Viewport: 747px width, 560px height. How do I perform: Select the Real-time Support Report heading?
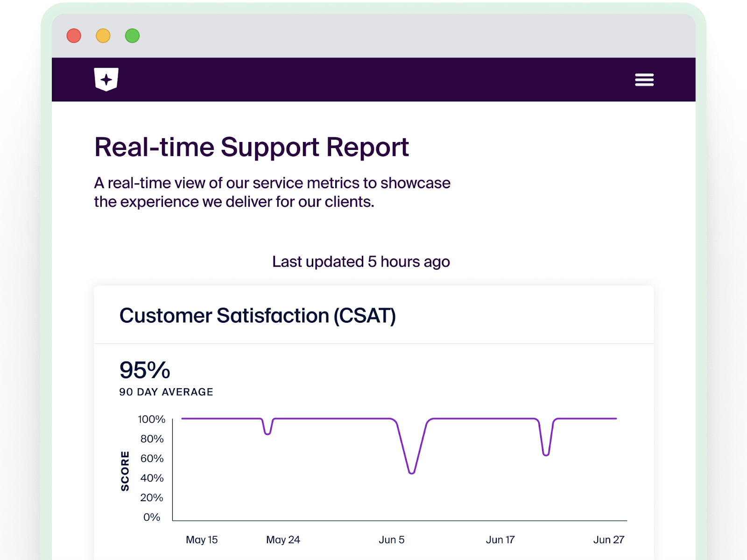[252, 147]
